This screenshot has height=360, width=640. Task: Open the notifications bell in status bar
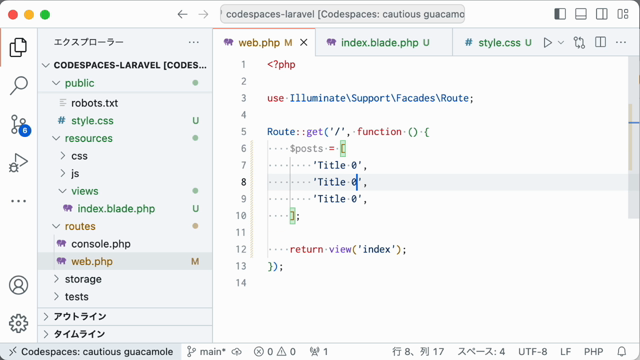[x=622, y=351]
